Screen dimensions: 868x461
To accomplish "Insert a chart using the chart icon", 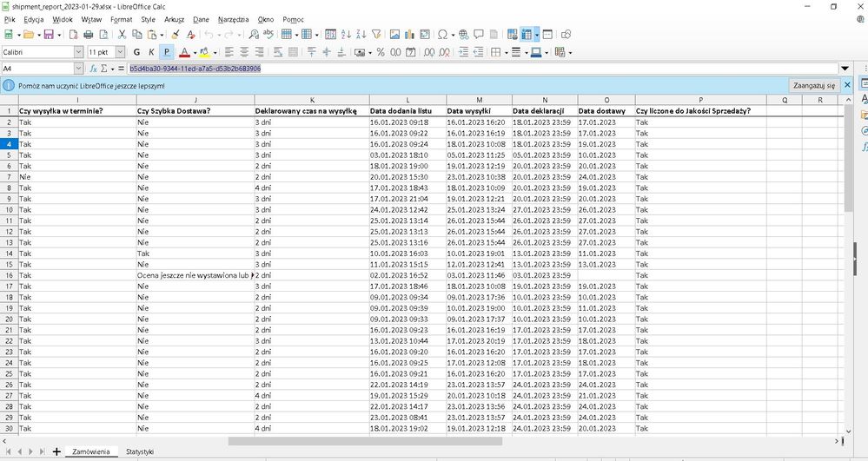I will [x=409, y=35].
